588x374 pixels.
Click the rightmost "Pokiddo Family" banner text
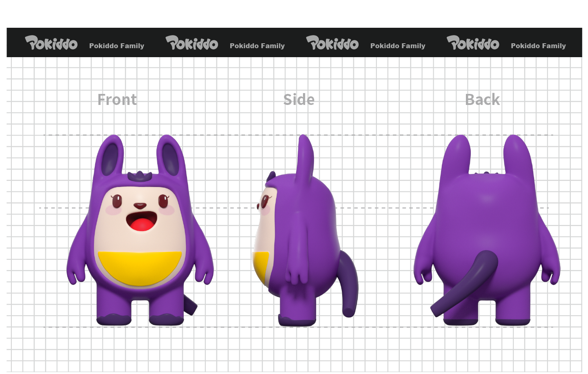coord(538,46)
